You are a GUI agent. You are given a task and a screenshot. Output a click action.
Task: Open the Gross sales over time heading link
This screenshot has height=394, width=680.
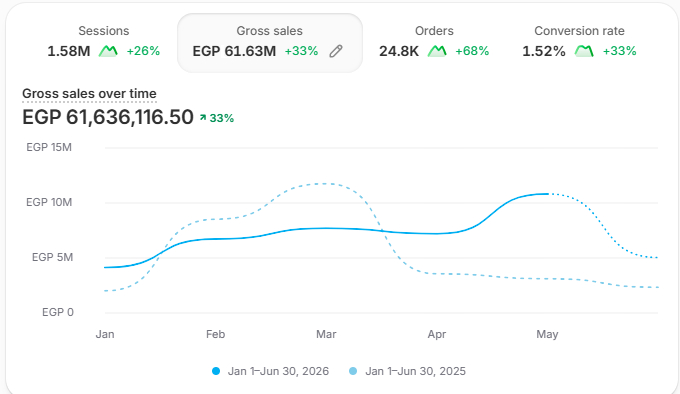click(89, 94)
